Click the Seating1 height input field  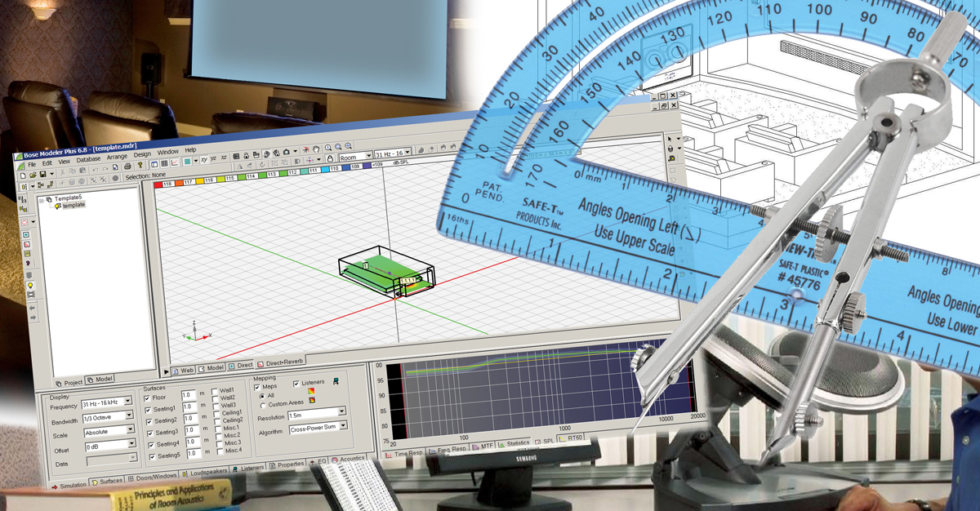[x=189, y=407]
